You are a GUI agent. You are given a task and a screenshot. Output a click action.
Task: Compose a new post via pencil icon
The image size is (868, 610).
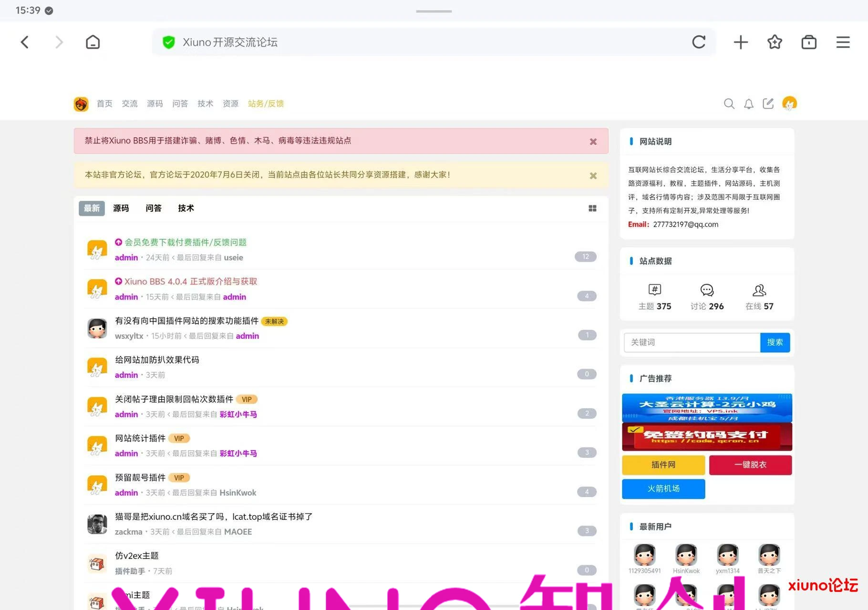click(768, 103)
